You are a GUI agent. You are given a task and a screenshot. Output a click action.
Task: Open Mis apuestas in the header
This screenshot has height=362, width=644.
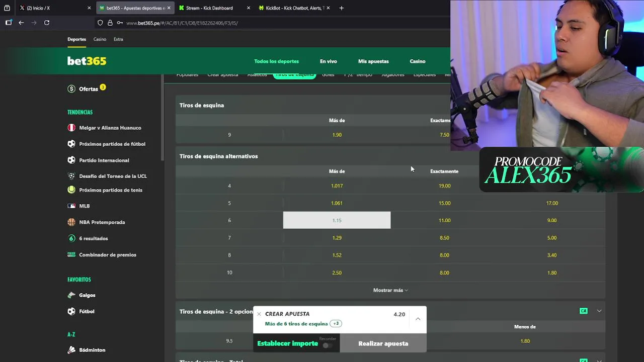pyautogui.click(x=373, y=61)
